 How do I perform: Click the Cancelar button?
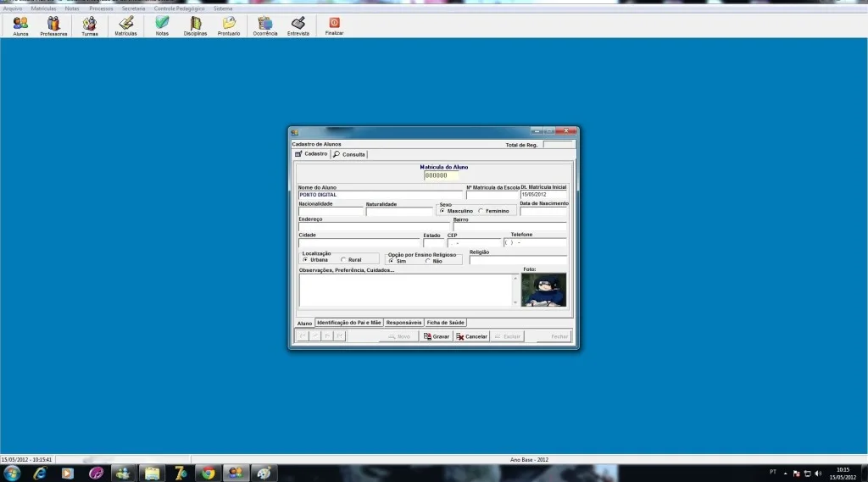tap(471, 336)
